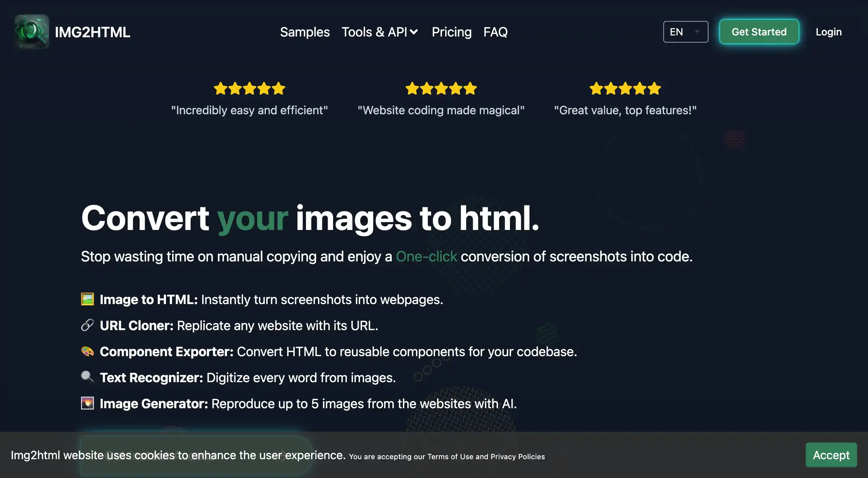Click the Login button

click(x=829, y=32)
